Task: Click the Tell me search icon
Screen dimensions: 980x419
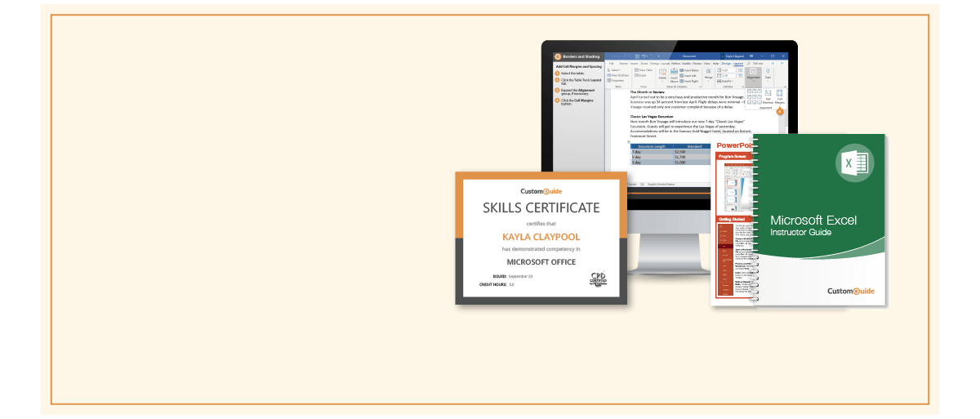Action: coord(749,63)
